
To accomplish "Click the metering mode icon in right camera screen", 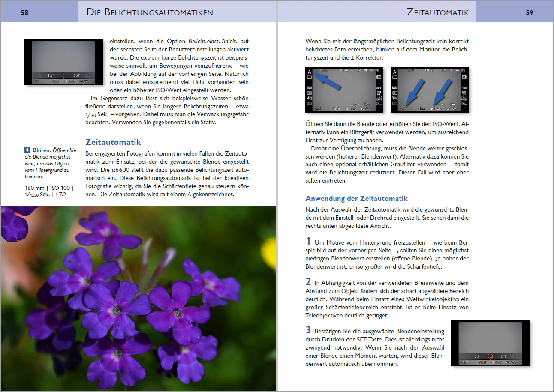I will pyautogui.click(x=464, y=77).
